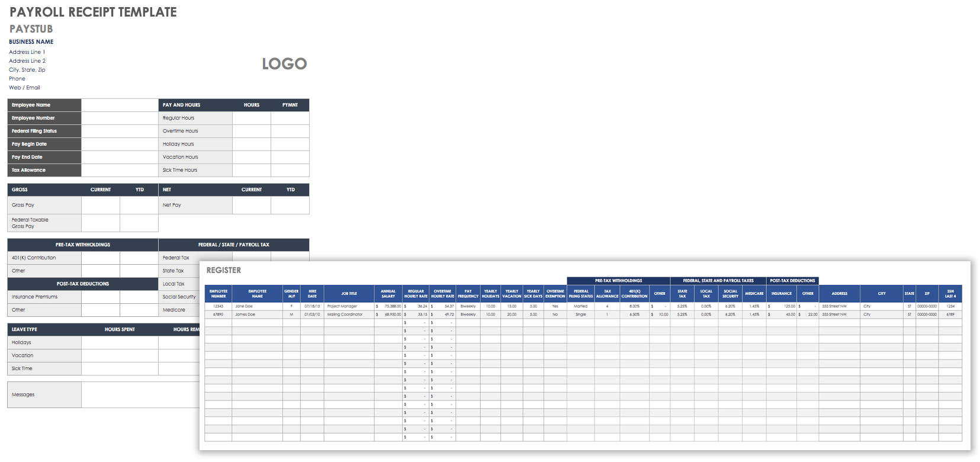Click the Gross Pay current value cell
Image resolution: width=980 pixels, height=462 pixels.
[x=101, y=205]
